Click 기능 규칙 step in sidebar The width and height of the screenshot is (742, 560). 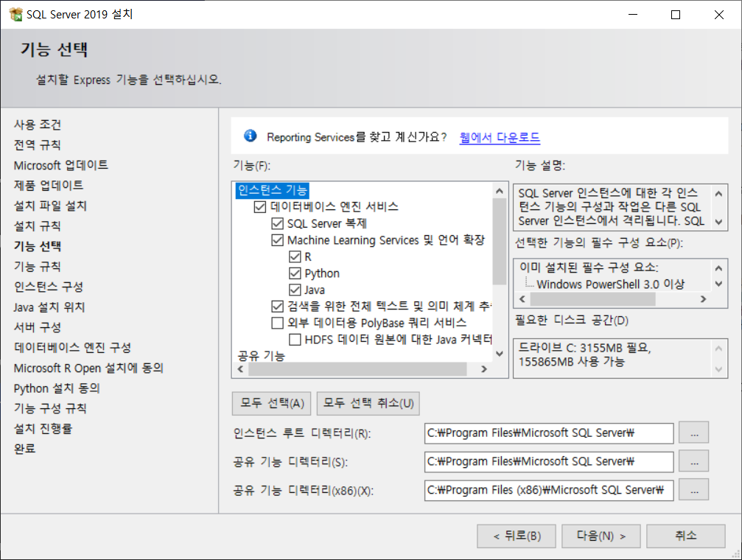click(38, 267)
